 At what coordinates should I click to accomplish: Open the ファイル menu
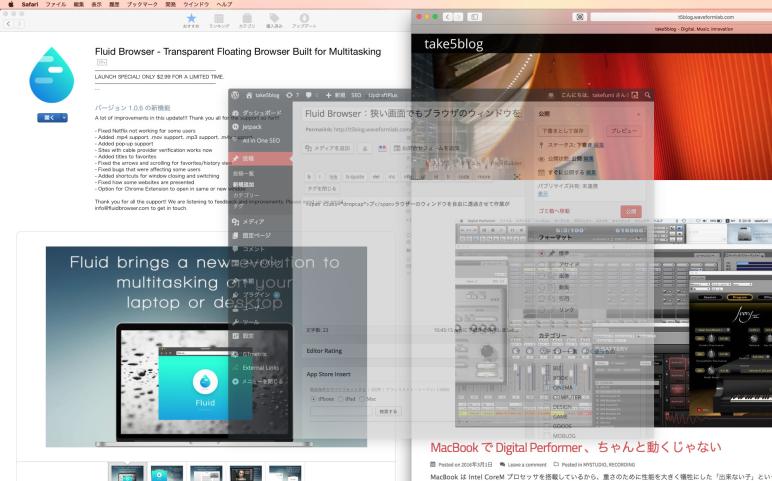56,4
